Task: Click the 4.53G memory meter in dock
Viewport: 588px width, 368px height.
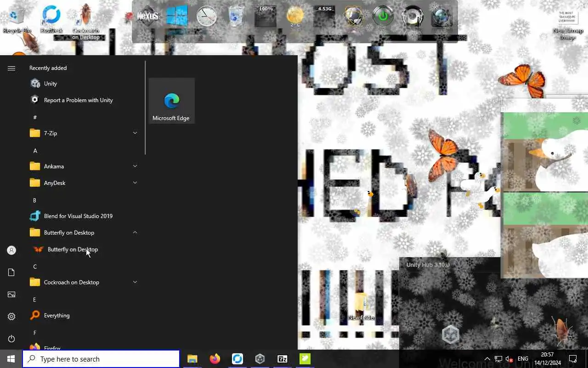Action: (x=324, y=17)
